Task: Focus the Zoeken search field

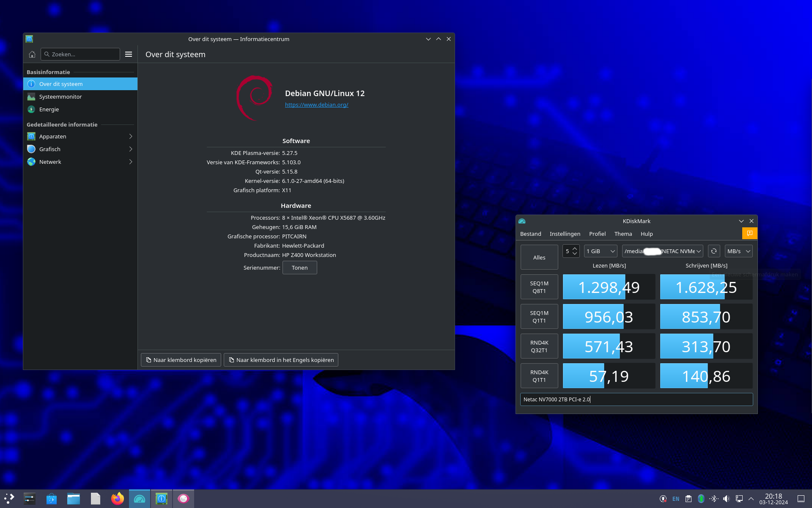Action: coord(80,54)
